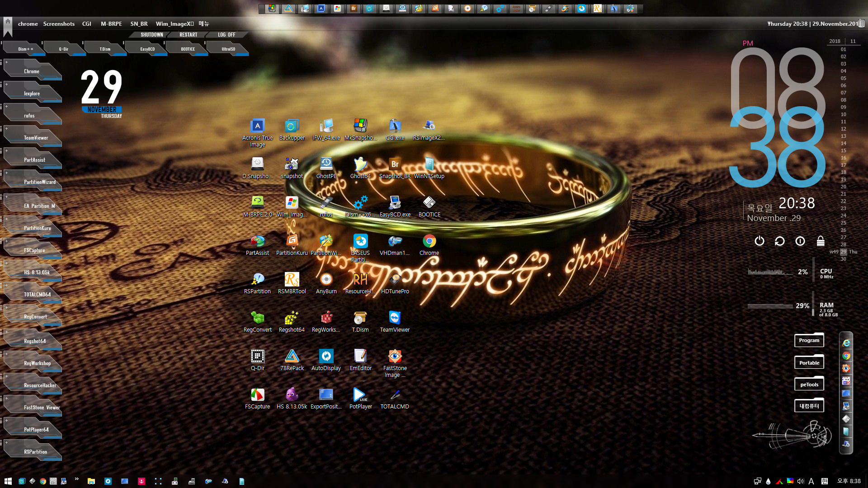This screenshot has width=868, height=488.
Task: Click the Program folder button
Action: coord(809,340)
